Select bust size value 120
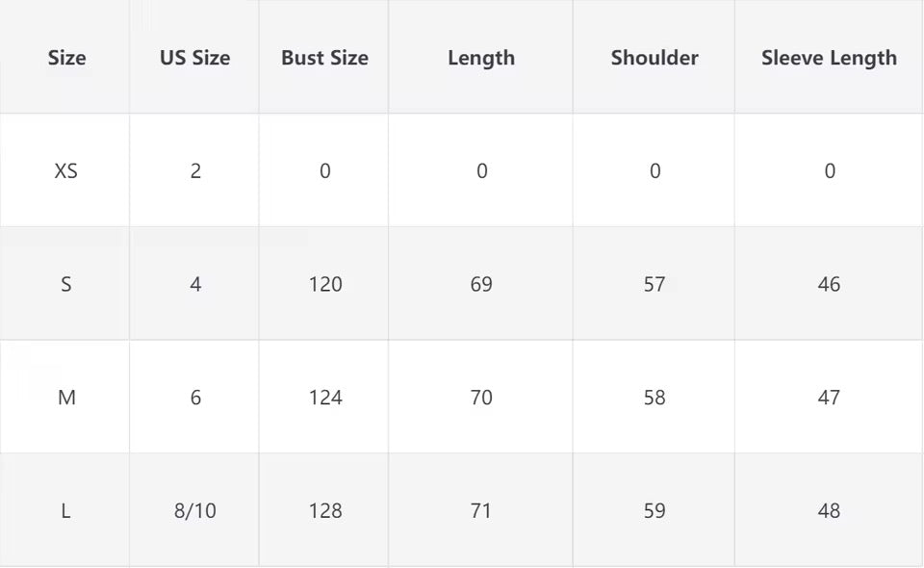This screenshot has width=924, height=568. (325, 284)
